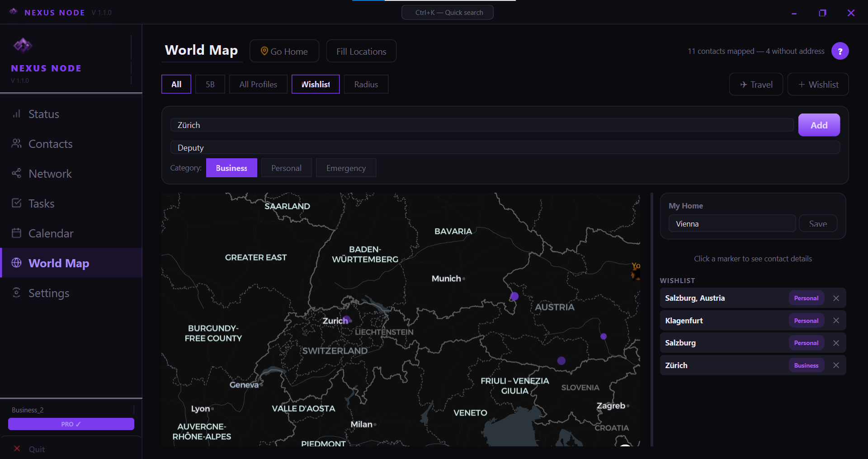This screenshot has height=459, width=868.
Task: Click the PRO plan badge
Action: pyautogui.click(x=71, y=424)
